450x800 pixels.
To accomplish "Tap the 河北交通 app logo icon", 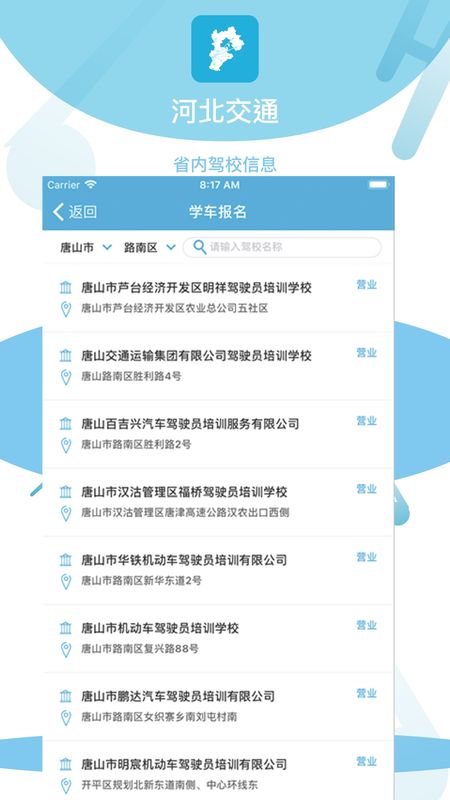I will [225, 48].
